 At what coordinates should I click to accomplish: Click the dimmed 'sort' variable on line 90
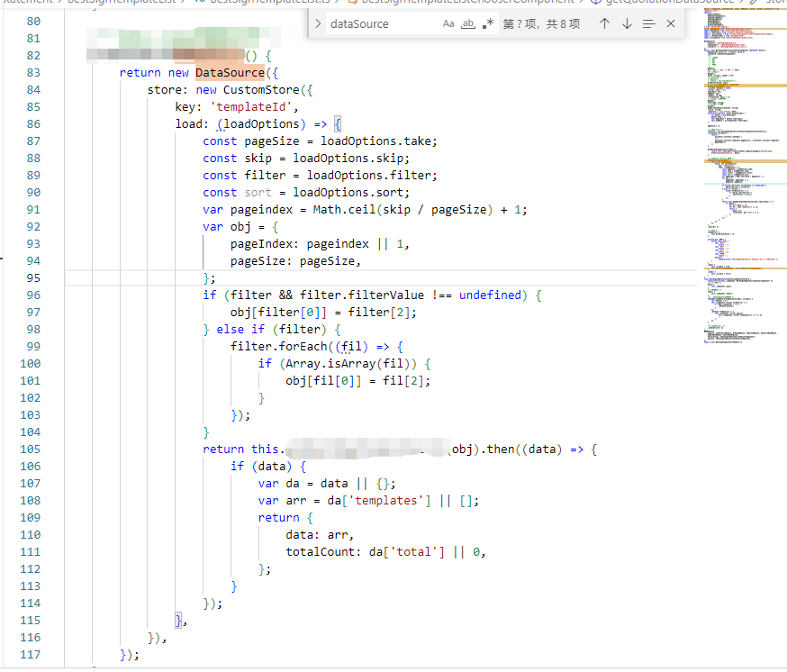click(x=258, y=193)
